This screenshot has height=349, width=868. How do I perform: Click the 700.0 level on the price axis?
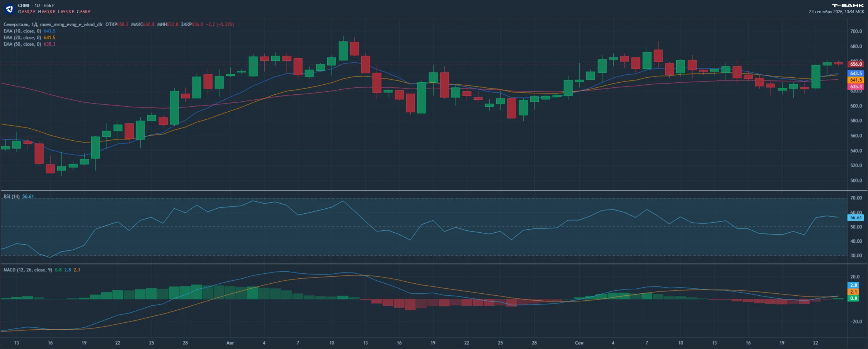click(x=856, y=31)
